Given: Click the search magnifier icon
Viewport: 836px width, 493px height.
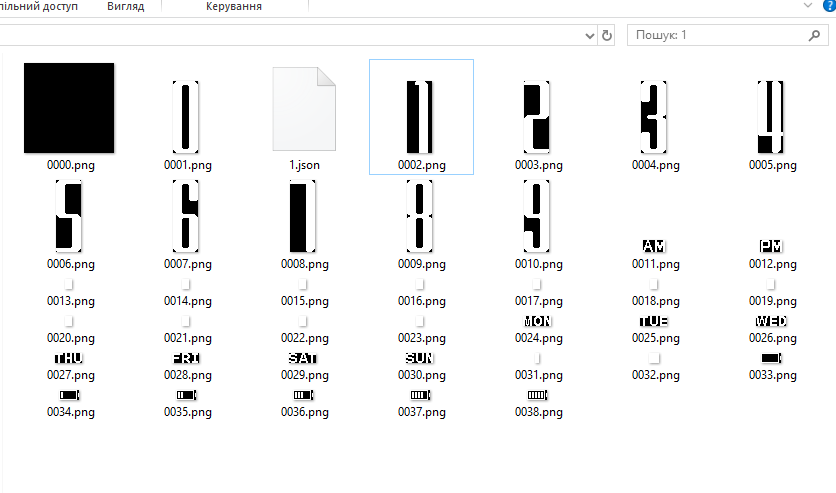Looking at the screenshot, I should [x=815, y=35].
